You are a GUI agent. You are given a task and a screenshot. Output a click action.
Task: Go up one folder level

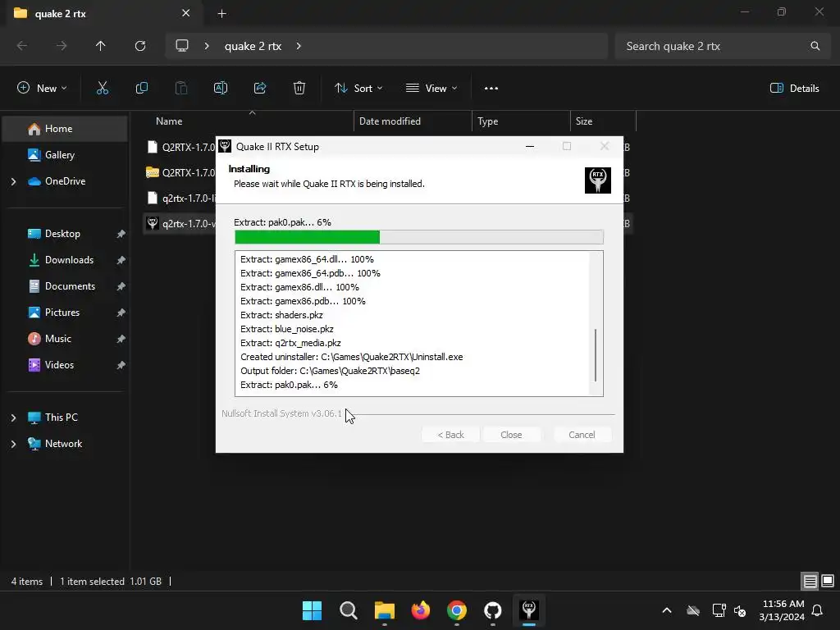pyautogui.click(x=101, y=46)
